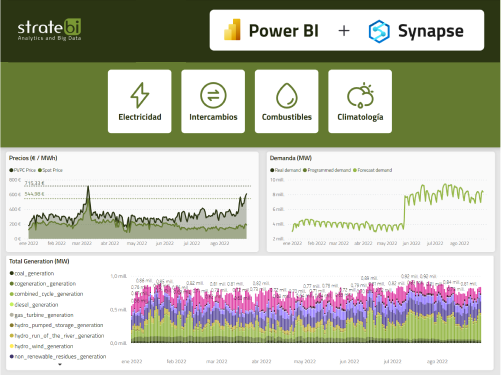
Task: Click mar 2022 on Precios chart axis
Action: [82, 243]
